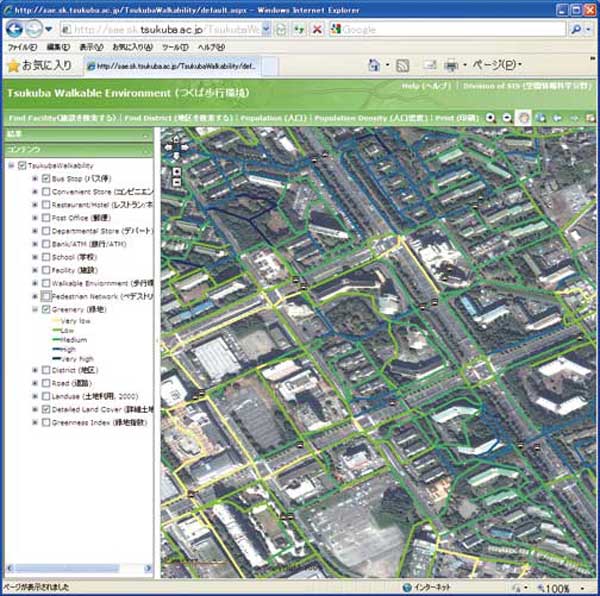Open the ツール(T) menu

click(175, 47)
